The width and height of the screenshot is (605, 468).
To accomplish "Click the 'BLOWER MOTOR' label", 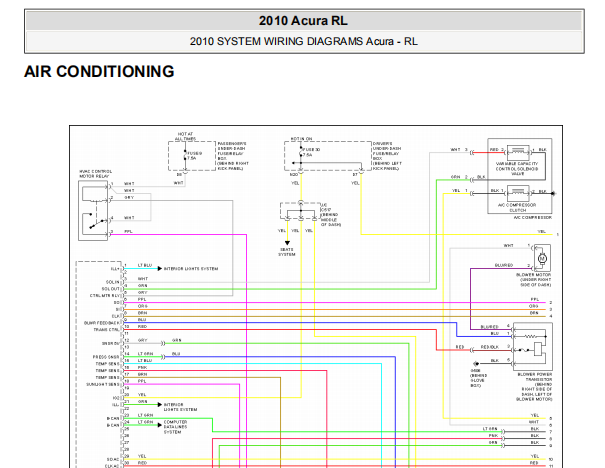I will point(533,280).
